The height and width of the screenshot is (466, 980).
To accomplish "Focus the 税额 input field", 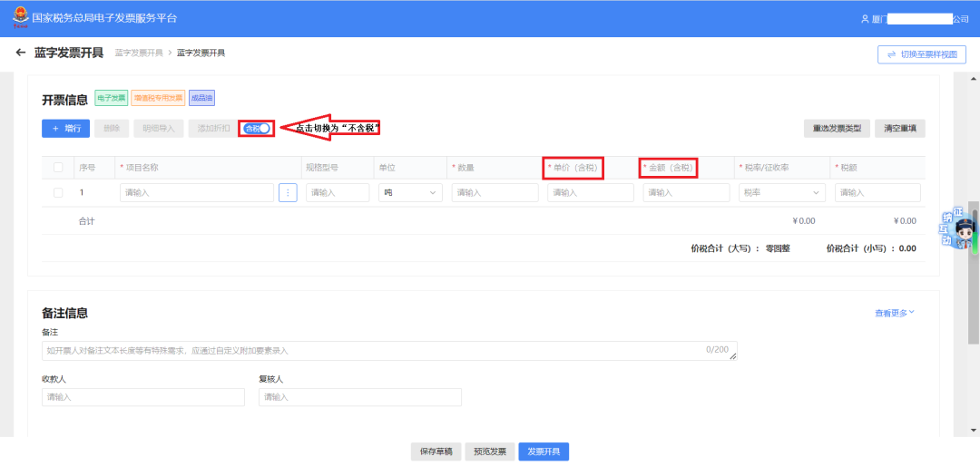I will coord(877,193).
